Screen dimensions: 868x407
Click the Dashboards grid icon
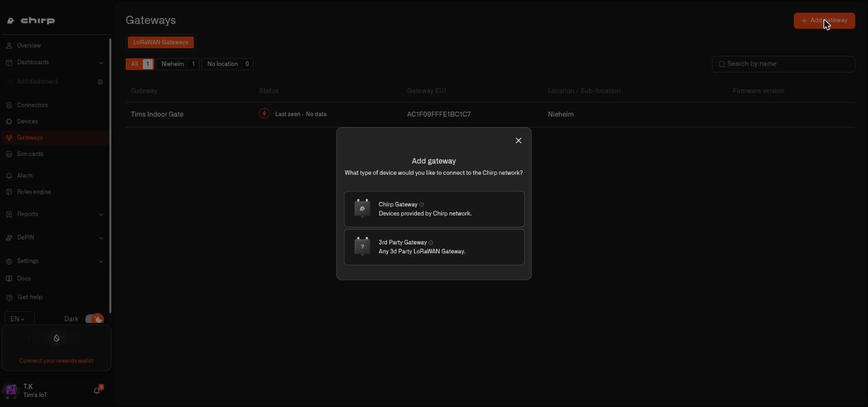click(x=9, y=62)
